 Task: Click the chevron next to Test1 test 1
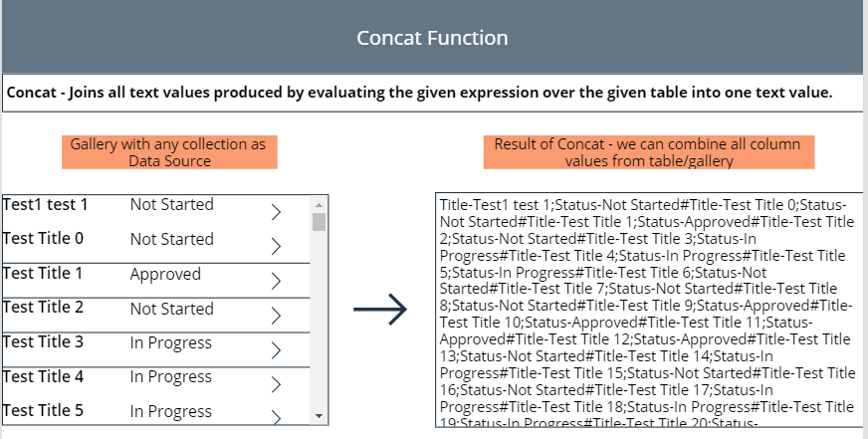pos(277,212)
